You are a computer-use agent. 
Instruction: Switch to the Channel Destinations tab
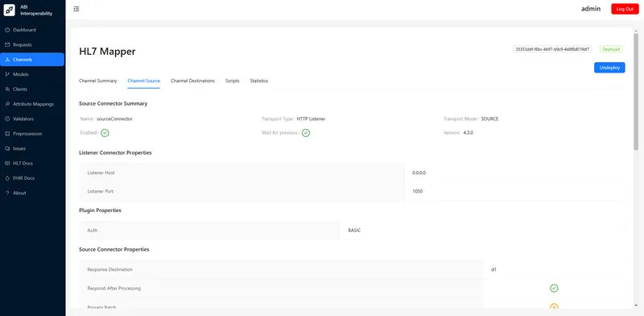[192, 81]
